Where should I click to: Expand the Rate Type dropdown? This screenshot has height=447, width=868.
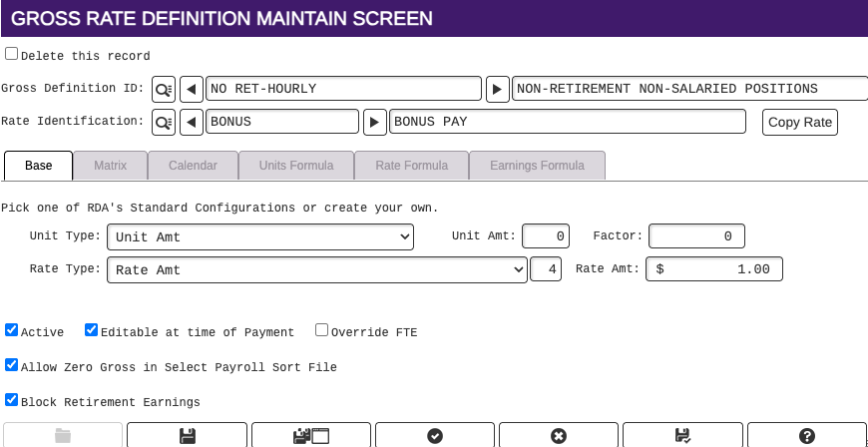point(316,269)
